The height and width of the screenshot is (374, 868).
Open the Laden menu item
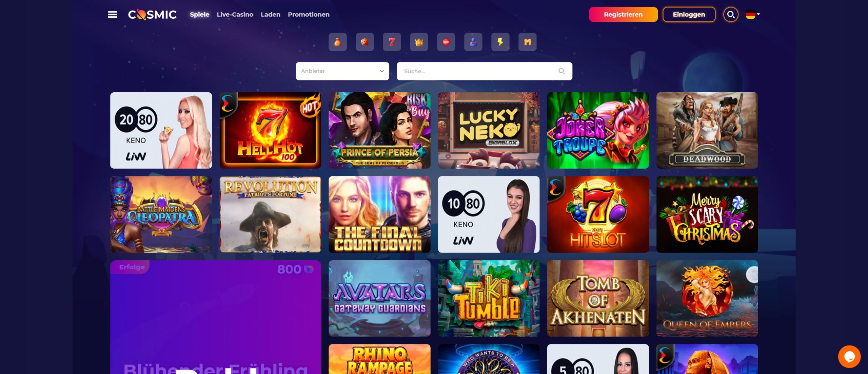pyautogui.click(x=271, y=15)
